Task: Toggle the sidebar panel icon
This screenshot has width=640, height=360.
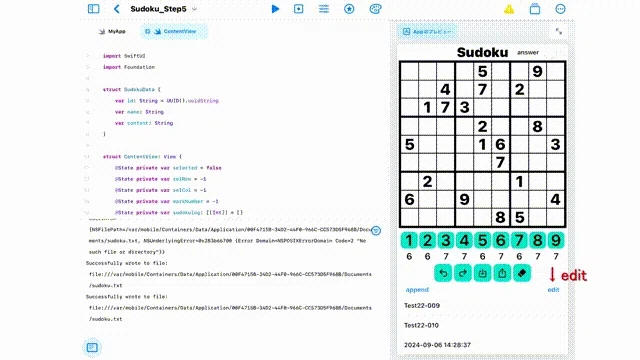Action: coord(93,9)
